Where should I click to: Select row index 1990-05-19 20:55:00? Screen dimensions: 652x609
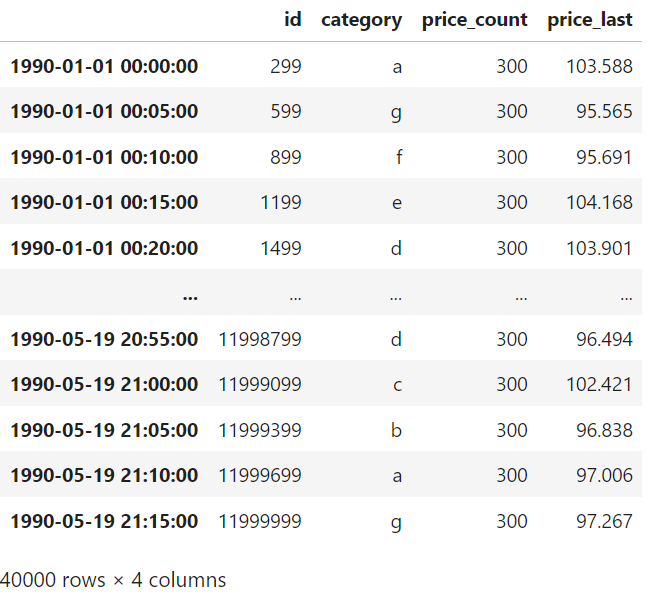coord(104,339)
